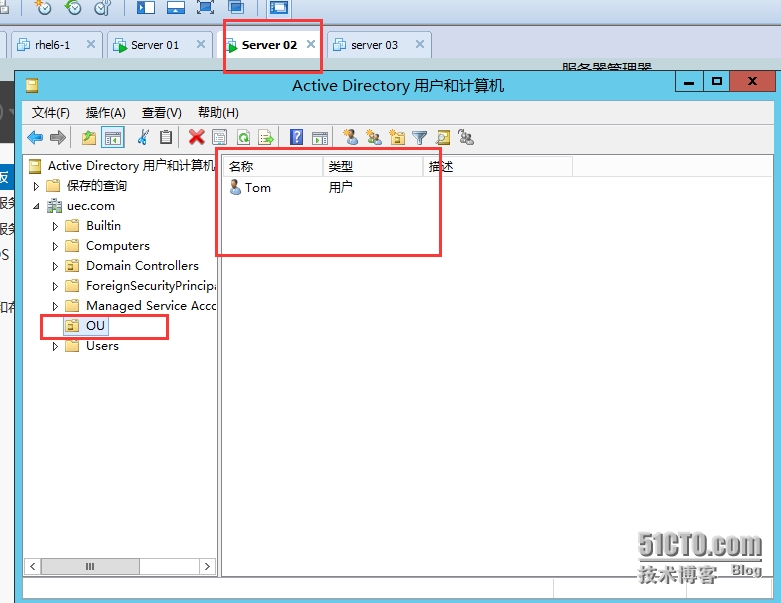Sort by the 描述 column header
781x603 pixels.
pyautogui.click(x=498, y=166)
